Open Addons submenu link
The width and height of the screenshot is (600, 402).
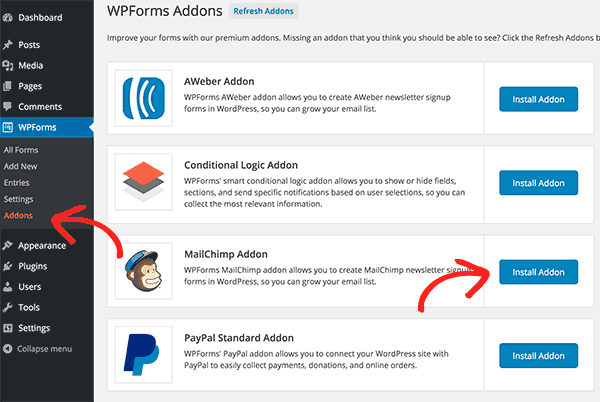coord(18,216)
